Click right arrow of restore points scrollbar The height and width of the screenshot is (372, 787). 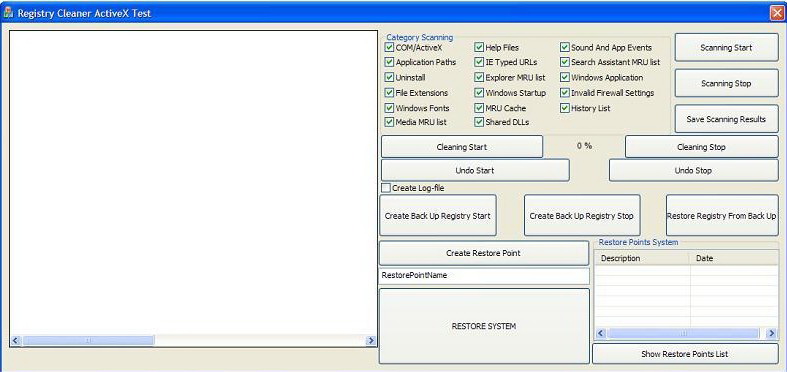(x=772, y=333)
